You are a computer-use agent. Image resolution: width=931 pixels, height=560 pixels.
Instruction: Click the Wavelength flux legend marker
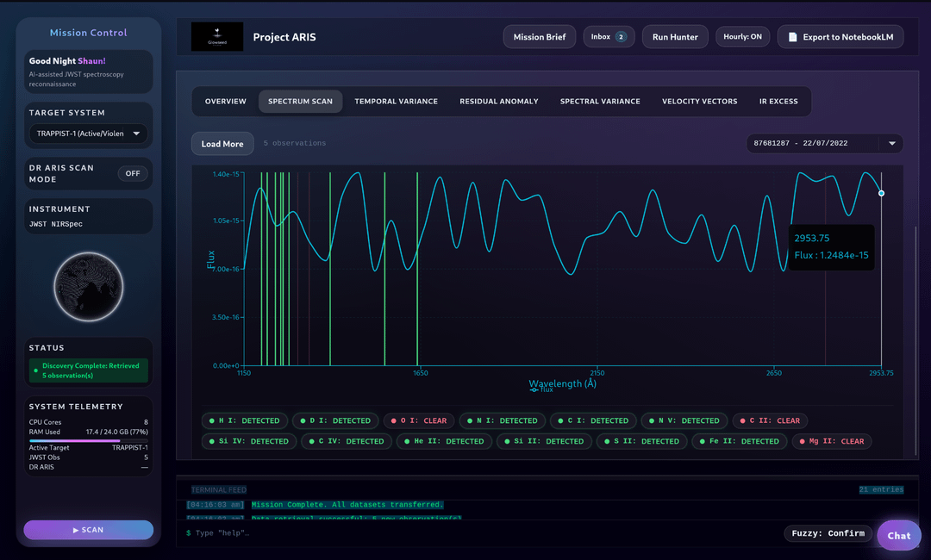point(535,390)
